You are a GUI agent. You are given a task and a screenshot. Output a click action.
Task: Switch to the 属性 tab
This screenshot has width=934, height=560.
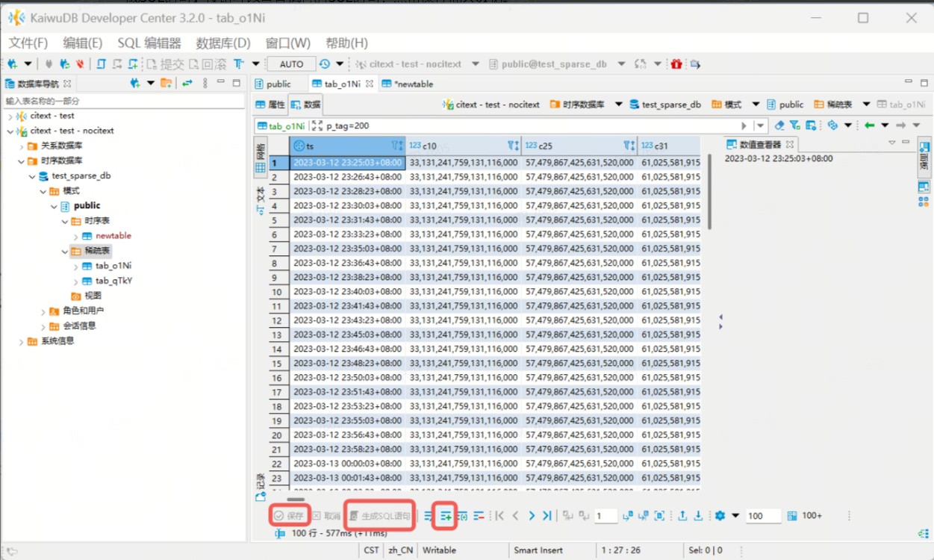pos(271,105)
